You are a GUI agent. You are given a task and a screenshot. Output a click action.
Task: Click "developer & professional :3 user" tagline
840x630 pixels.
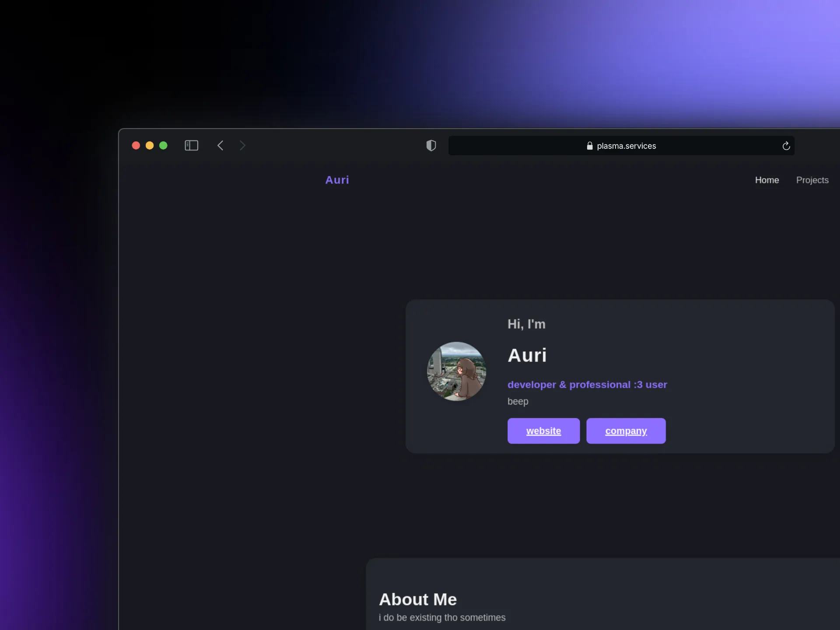(x=587, y=384)
